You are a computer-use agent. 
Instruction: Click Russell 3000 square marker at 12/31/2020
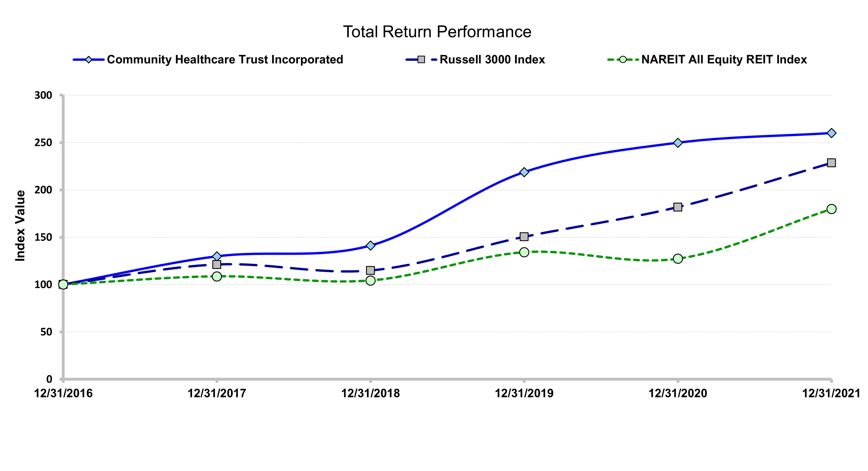[x=678, y=207]
